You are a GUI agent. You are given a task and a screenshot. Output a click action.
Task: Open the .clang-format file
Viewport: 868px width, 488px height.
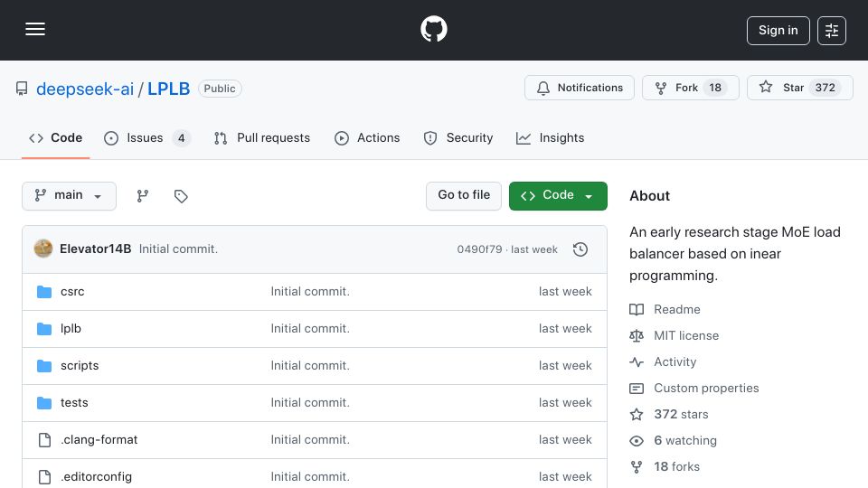[x=99, y=440]
